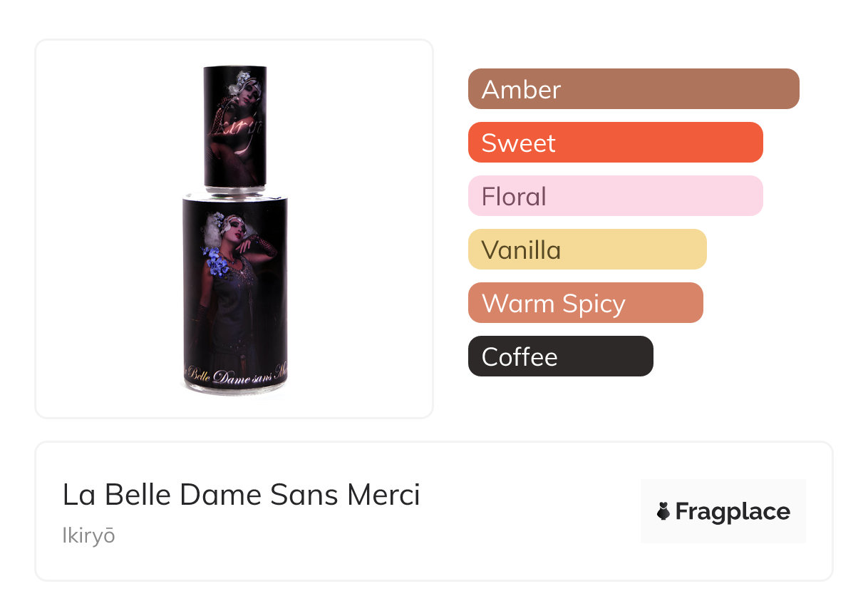Click the Warm Spicy accord bar
868x616 pixels.
(585, 303)
